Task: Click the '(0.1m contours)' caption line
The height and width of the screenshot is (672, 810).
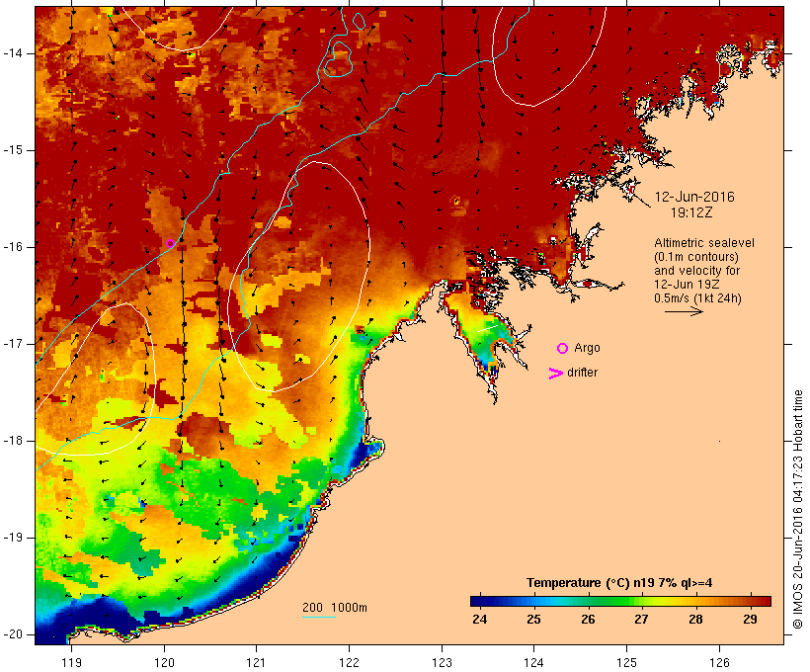Action: [x=696, y=257]
